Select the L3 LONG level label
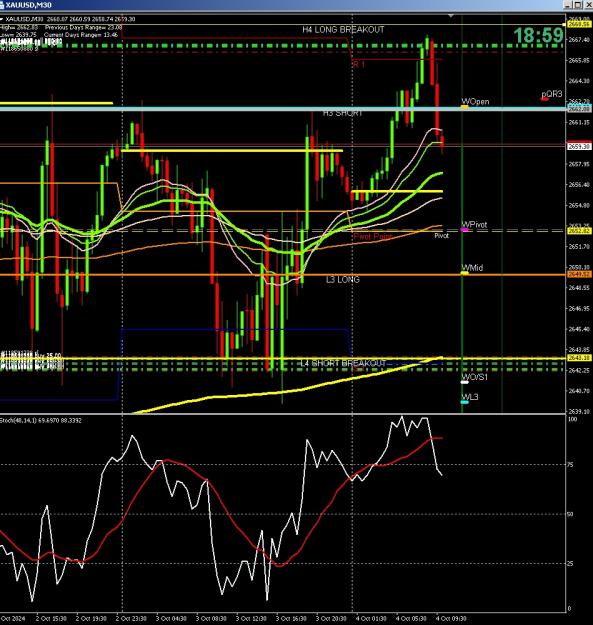Viewport: 593px width, 625px height. coord(343,280)
